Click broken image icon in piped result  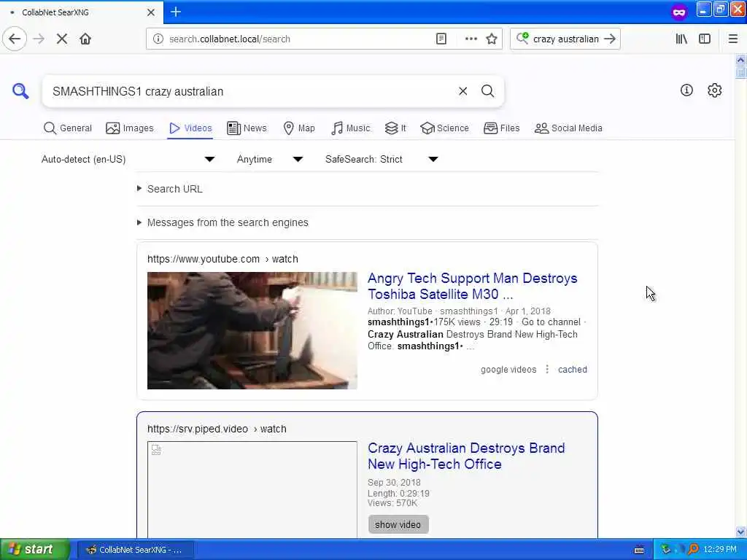156,449
